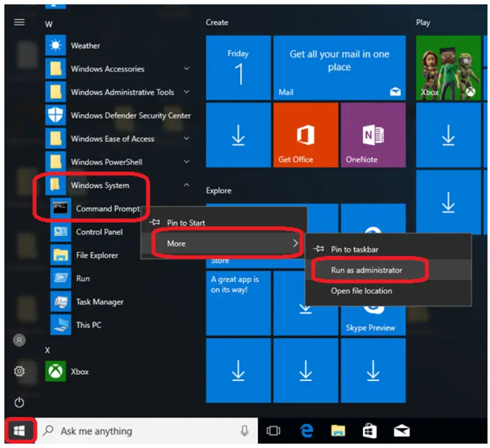Select Pin to Start
Screen dimensions: 490x448
(224, 222)
